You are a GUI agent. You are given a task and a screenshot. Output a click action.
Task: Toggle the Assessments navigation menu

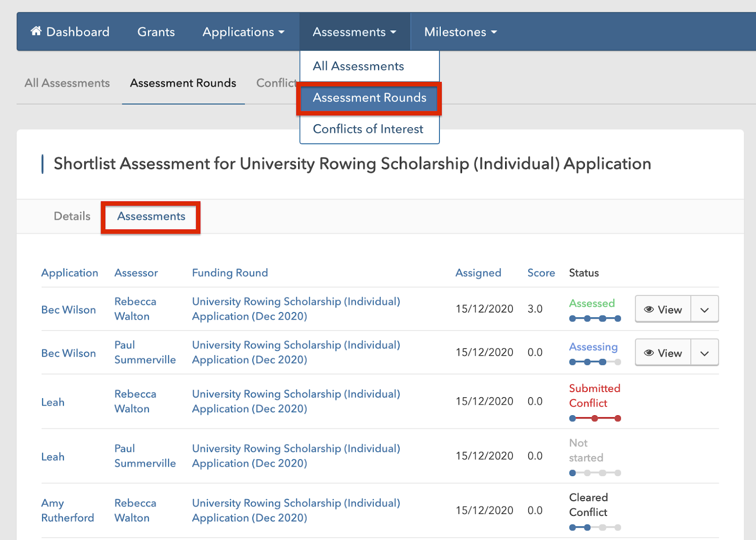[x=354, y=32]
